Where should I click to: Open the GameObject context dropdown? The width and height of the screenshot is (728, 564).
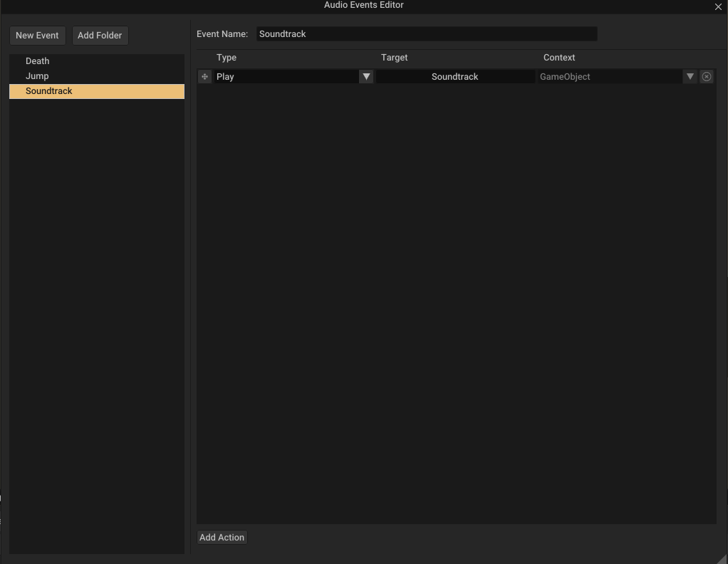tap(690, 76)
